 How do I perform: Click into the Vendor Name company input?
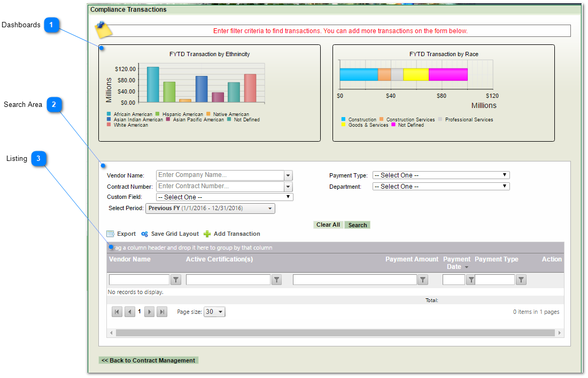click(x=220, y=175)
